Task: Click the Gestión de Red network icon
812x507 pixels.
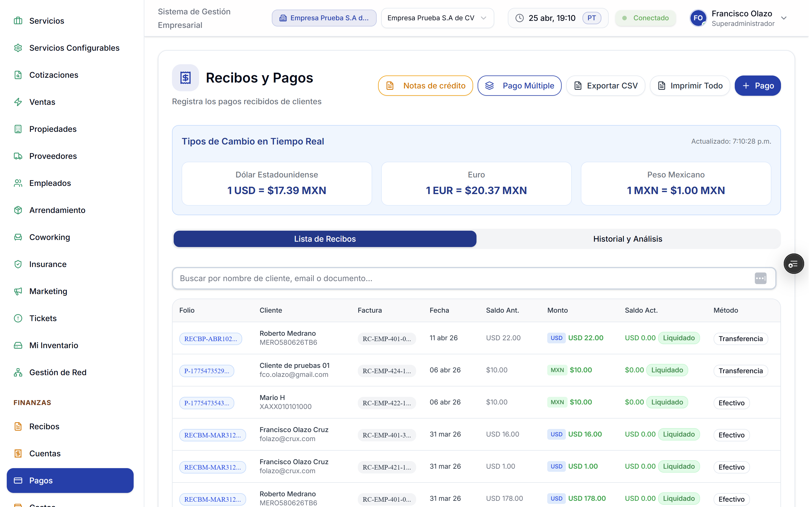Action: pyautogui.click(x=18, y=372)
